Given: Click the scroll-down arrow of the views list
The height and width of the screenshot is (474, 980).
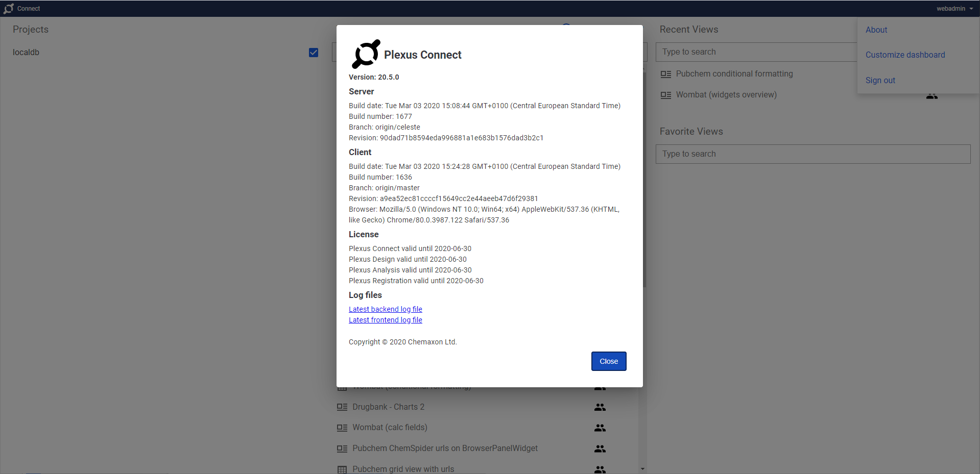Looking at the screenshot, I should [642, 469].
